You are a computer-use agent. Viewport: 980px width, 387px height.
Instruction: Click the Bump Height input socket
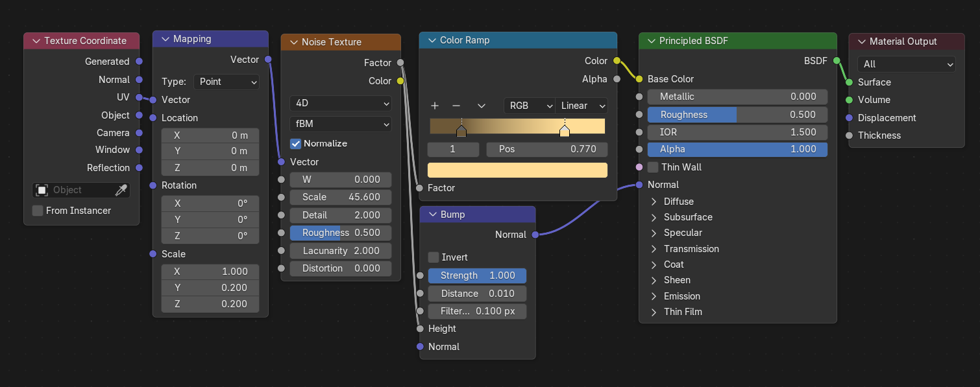[420, 329]
